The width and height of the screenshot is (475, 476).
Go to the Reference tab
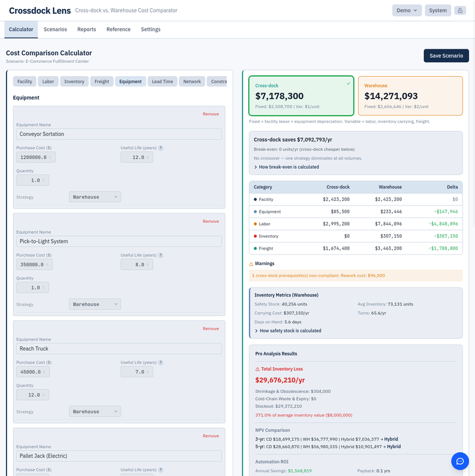click(x=118, y=30)
